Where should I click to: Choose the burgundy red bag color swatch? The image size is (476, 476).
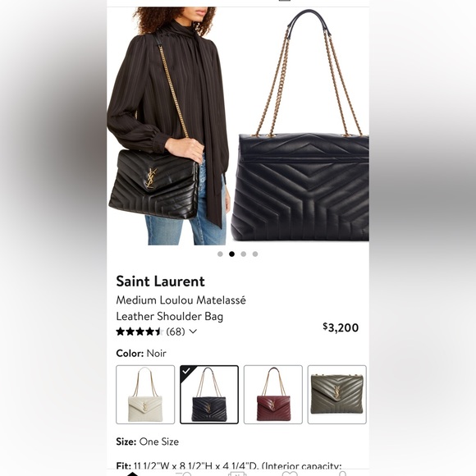pos(273,394)
